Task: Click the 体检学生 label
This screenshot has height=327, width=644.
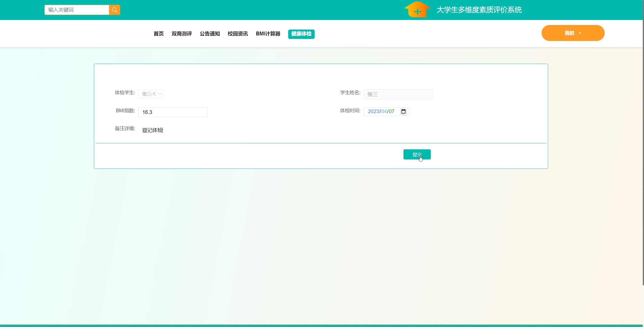Action: pos(125,93)
